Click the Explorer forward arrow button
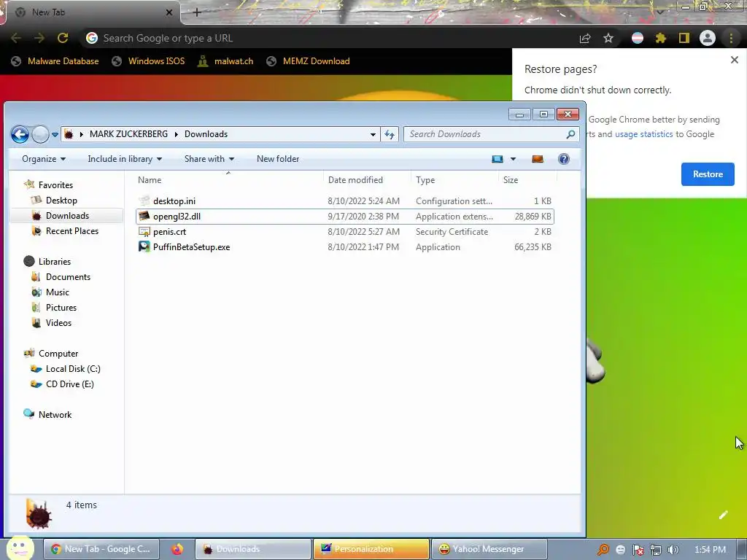 (x=41, y=134)
